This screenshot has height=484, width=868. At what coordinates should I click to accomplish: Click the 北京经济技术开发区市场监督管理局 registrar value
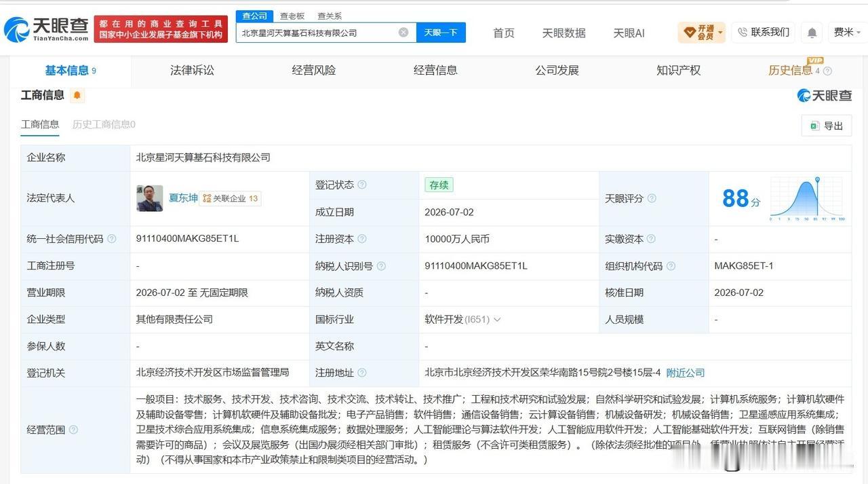(213, 373)
